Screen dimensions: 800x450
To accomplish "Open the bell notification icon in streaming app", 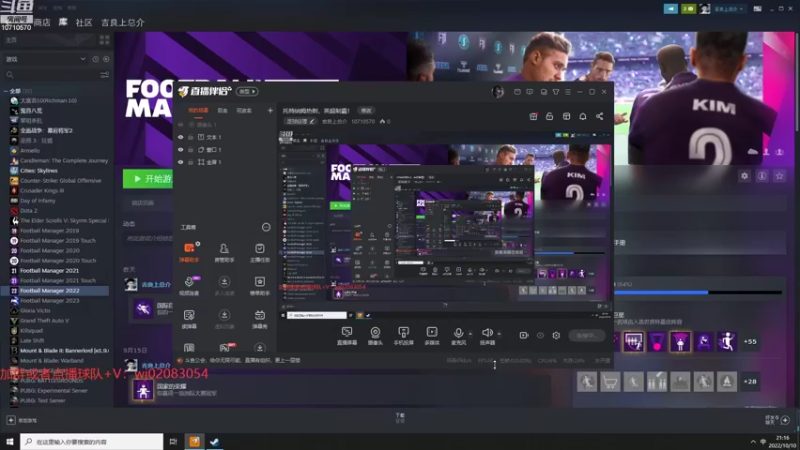I will (583, 116).
